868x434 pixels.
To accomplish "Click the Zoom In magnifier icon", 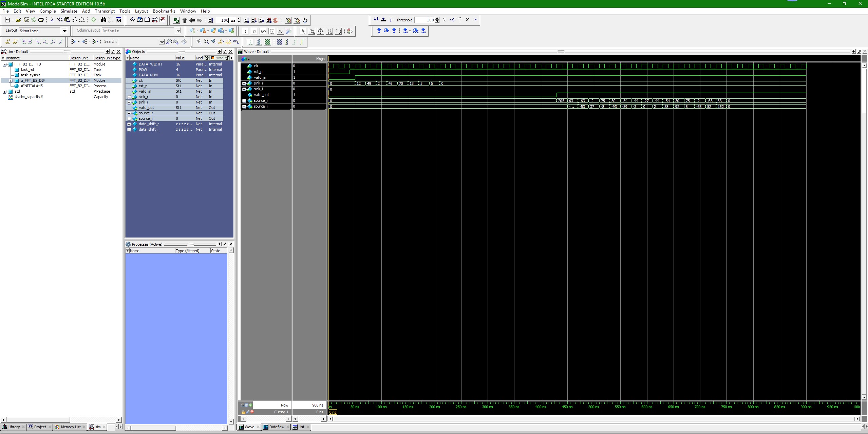I will point(199,42).
